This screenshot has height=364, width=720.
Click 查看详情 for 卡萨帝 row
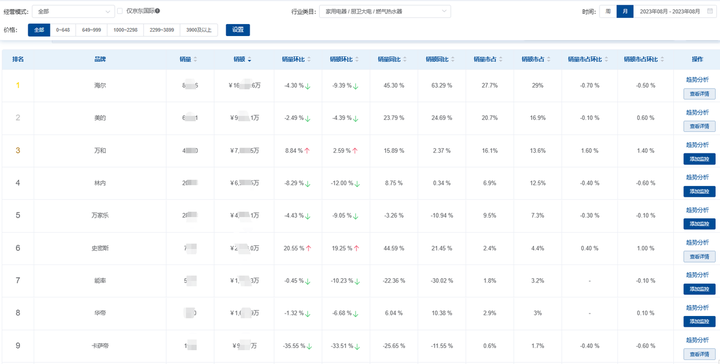699,354
